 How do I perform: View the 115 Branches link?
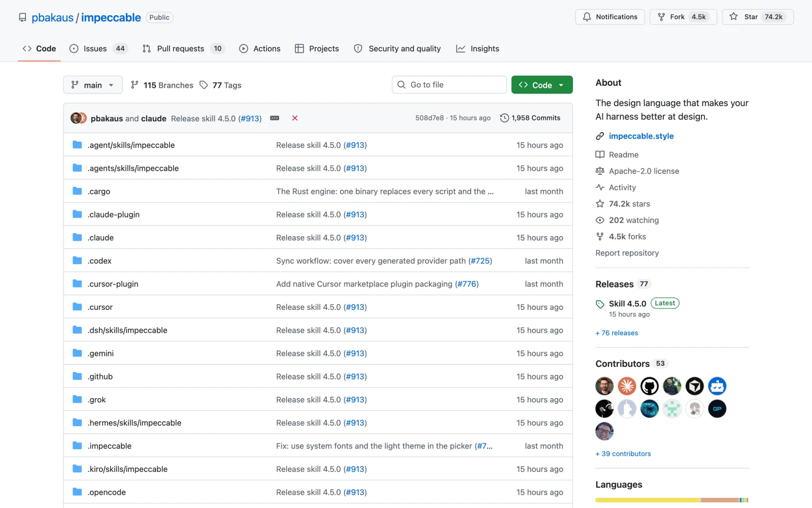162,85
